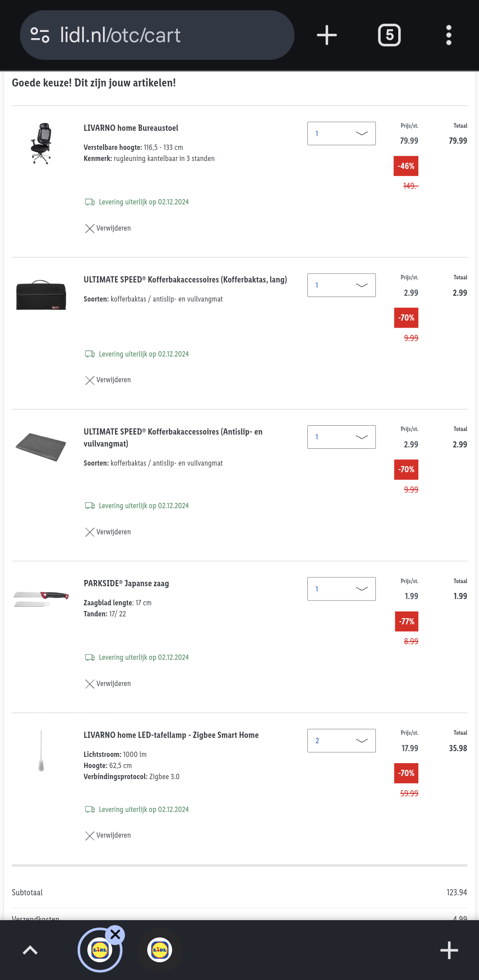479x980 pixels.
Task: Open the browser three-dot menu
Action: tap(449, 35)
